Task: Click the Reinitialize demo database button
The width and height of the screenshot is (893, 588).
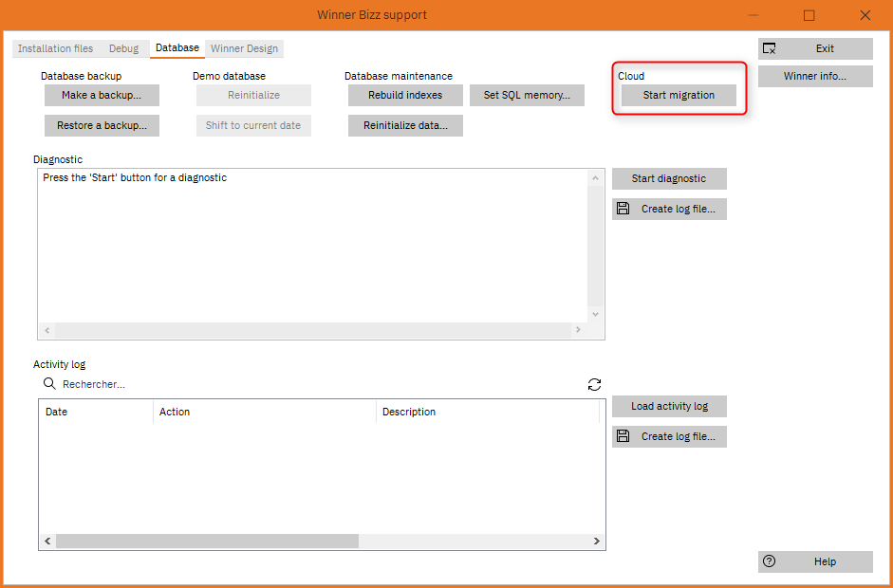Action: click(x=254, y=95)
